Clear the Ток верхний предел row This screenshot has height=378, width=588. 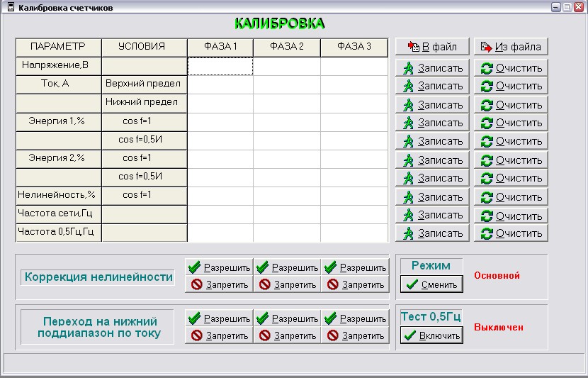coord(510,86)
